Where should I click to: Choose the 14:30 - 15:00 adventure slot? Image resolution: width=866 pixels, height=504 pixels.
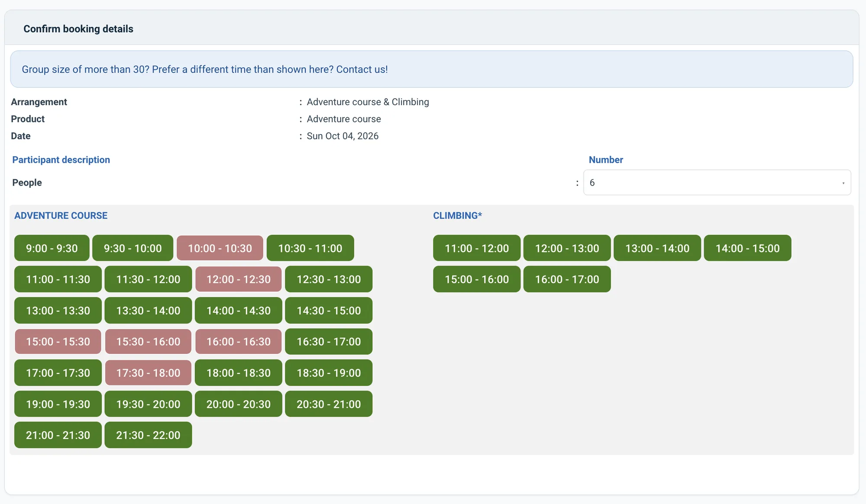coord(329,311)
